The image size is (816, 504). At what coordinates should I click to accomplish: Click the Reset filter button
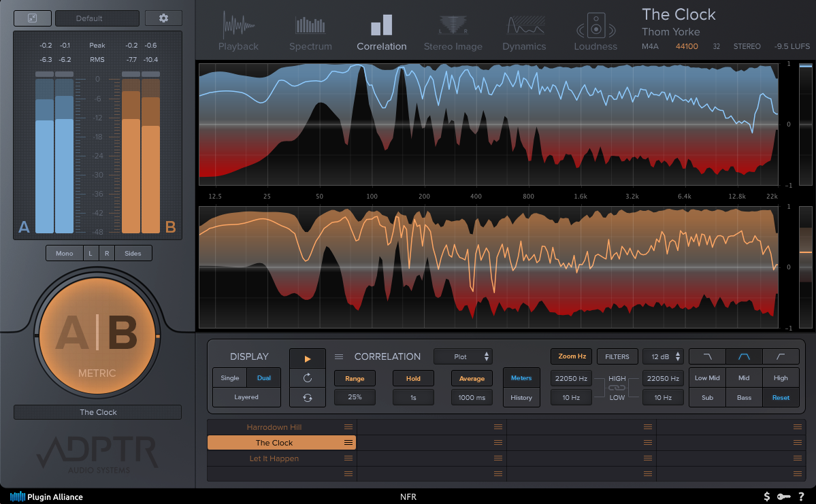click(x=781, y=397)
